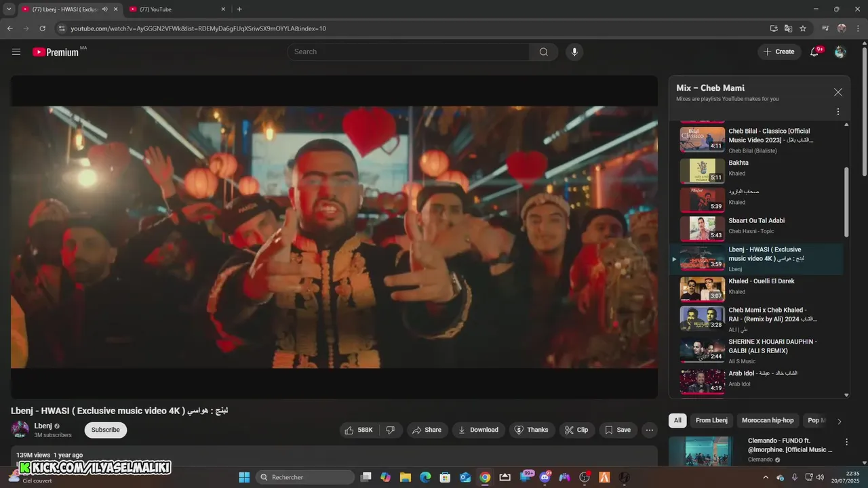Close the Mix – Cheb Mami playlist panel
The image size is (868, 488).
pos(838,92)
